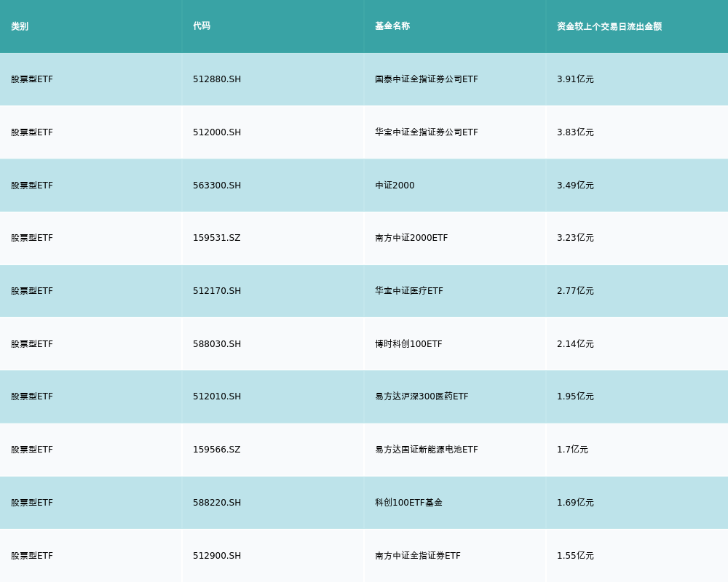Click fund name 南方中证全指证券ETF

point(418,556)
